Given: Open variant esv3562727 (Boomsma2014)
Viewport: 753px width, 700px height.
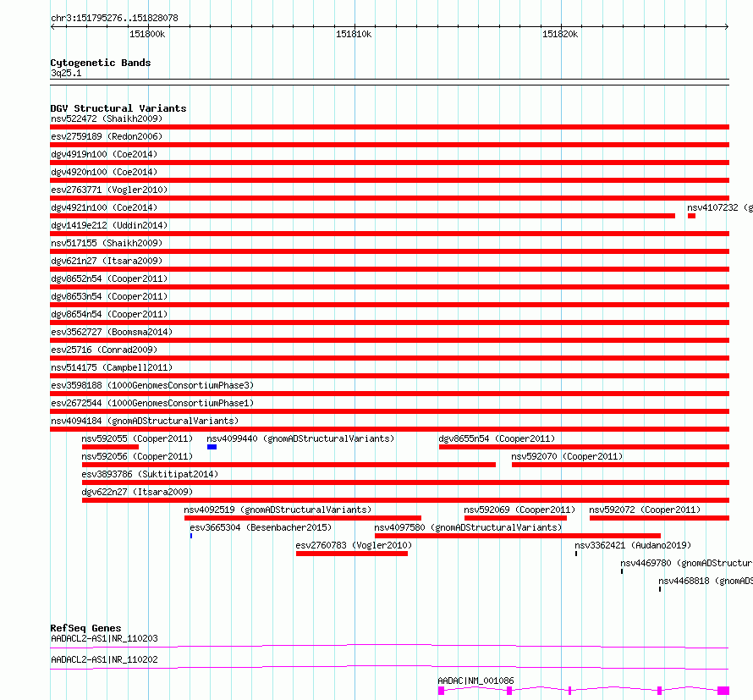Looking at the screenshot, I should pyautogui.click(x=389, y=340).
